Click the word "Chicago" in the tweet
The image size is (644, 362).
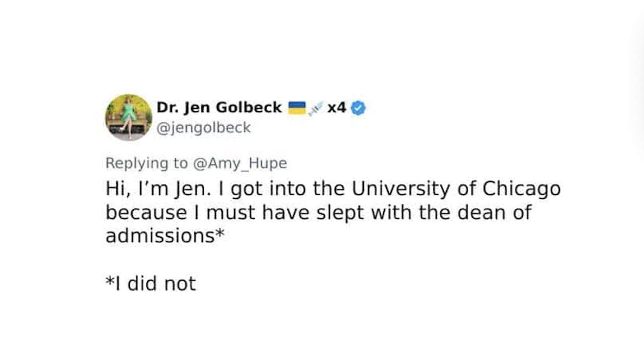522,189
